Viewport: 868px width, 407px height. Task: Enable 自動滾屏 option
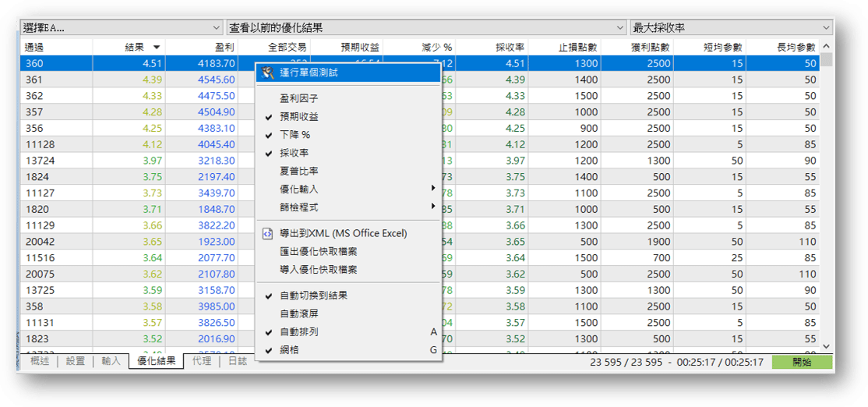tap(348, 313)
